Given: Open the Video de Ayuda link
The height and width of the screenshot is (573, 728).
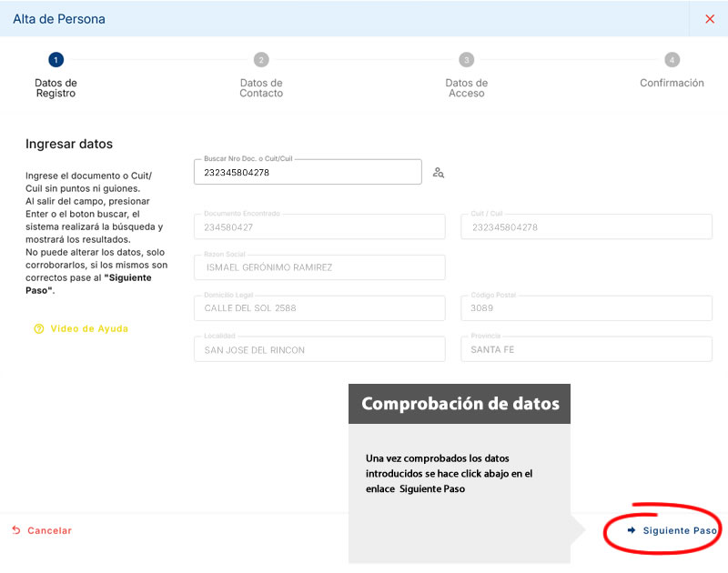Looking at the screenshot, I should pos(88,329).
